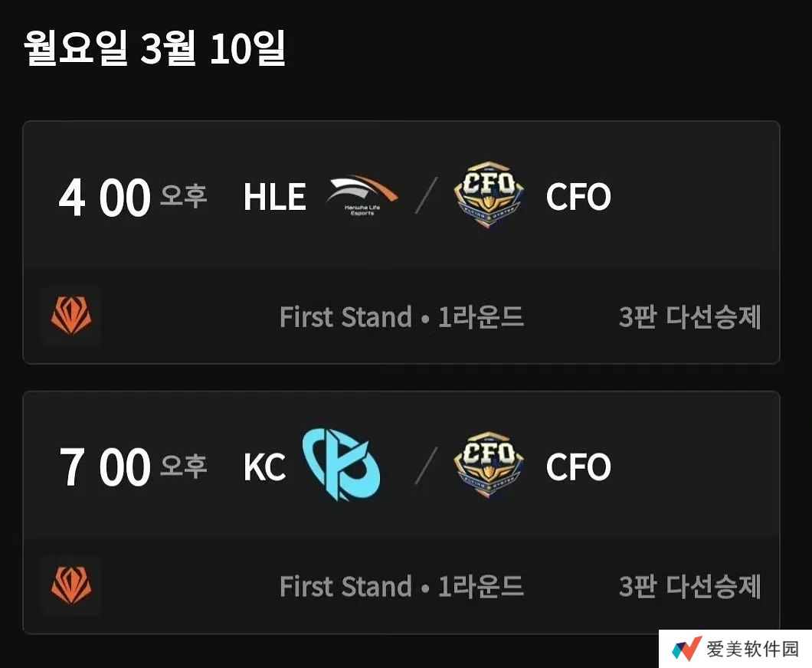Select the CFO team name in the 7:00 match
Viewport: 812px width, 668px height.
(578, 467)
